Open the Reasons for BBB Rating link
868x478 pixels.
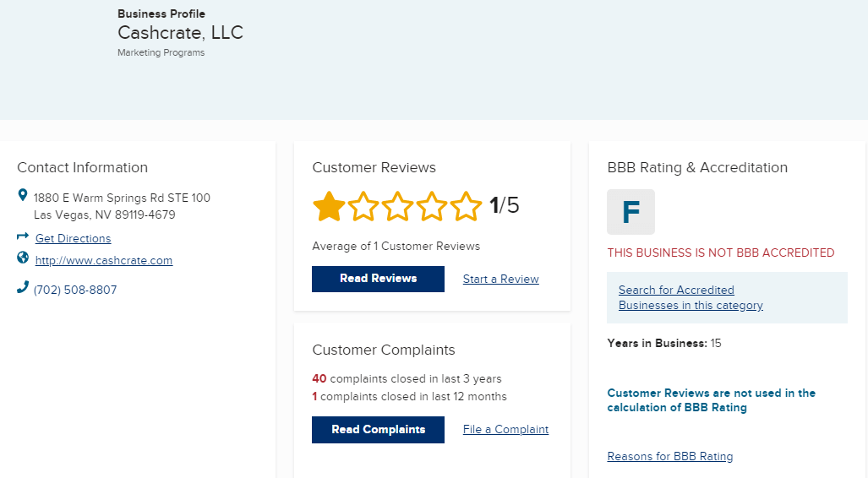pyautogui.click(x=670, y=456)
